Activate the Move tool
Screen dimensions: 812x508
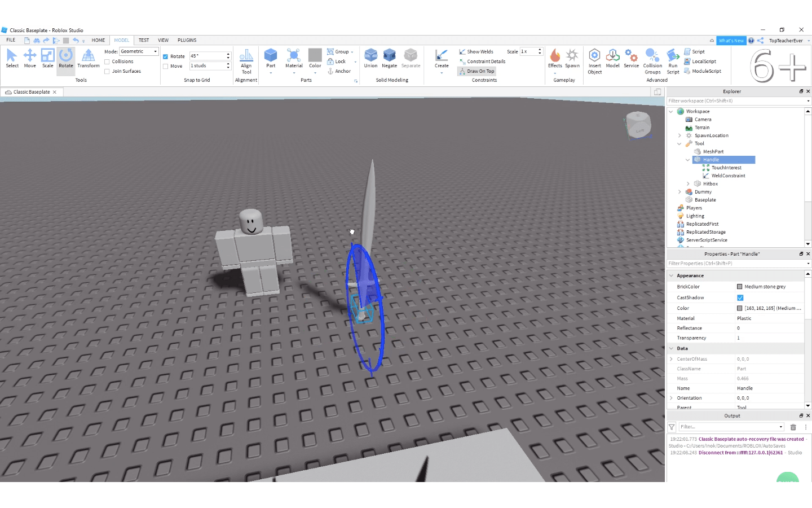[x=30, y=59]
